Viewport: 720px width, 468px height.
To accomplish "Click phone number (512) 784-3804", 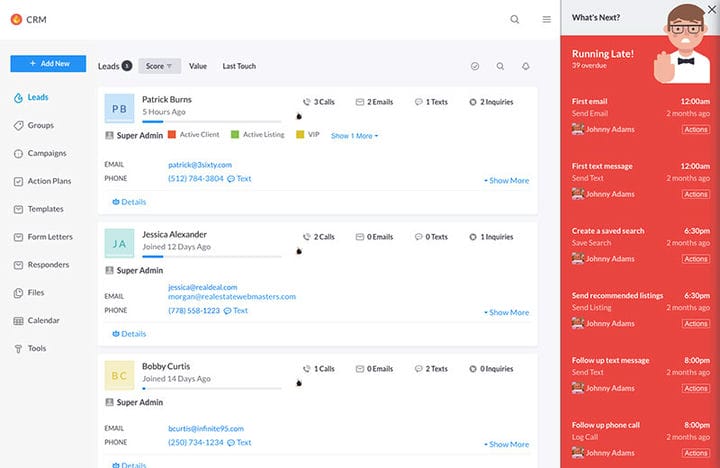I will [196, 178].
